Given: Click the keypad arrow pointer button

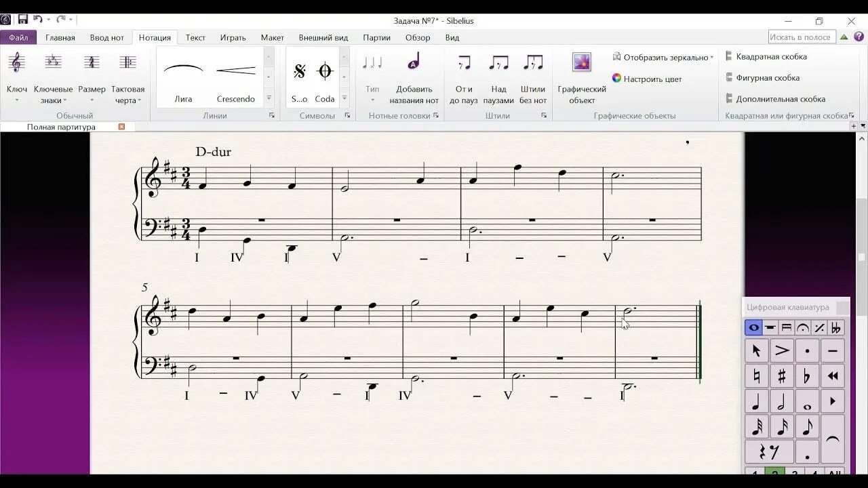Looking at the screenshot, I should click(756, 350).
